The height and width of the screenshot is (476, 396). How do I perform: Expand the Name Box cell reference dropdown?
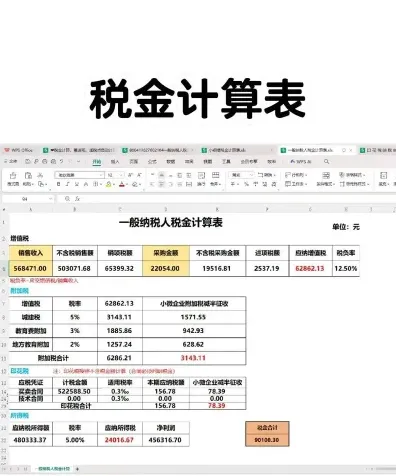[50, 199]
